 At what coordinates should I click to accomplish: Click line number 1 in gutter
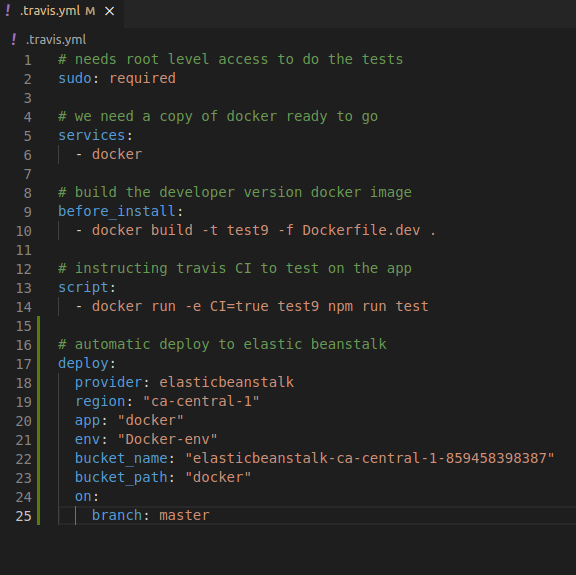(28, 60)
